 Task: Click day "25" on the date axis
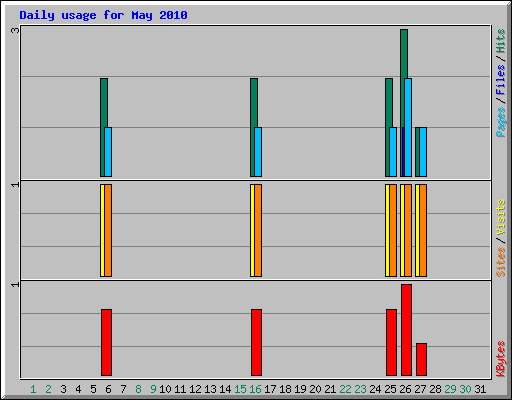(x=390, y=389)
